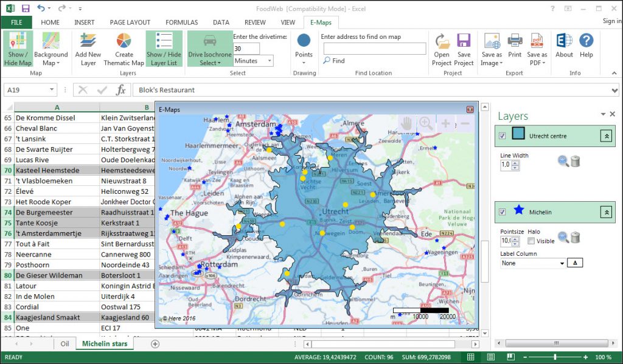
Task: Open the FILE tab
Action: pyautogui.click(x=16, y=22)
